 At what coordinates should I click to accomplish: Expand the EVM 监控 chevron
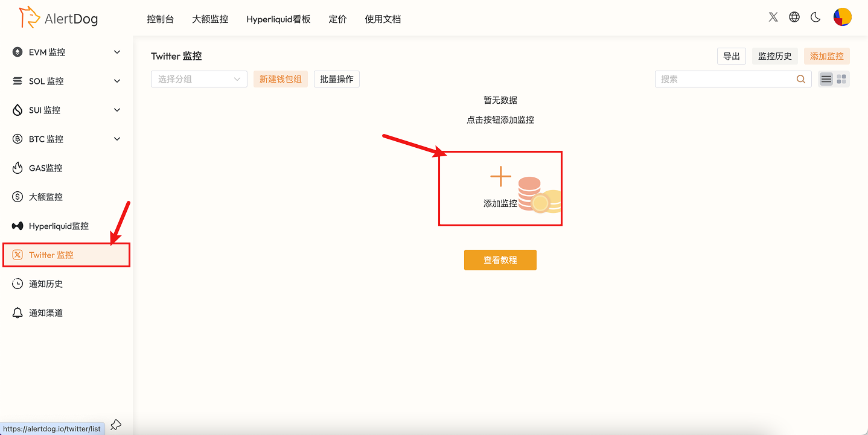(x=117, y=52)
